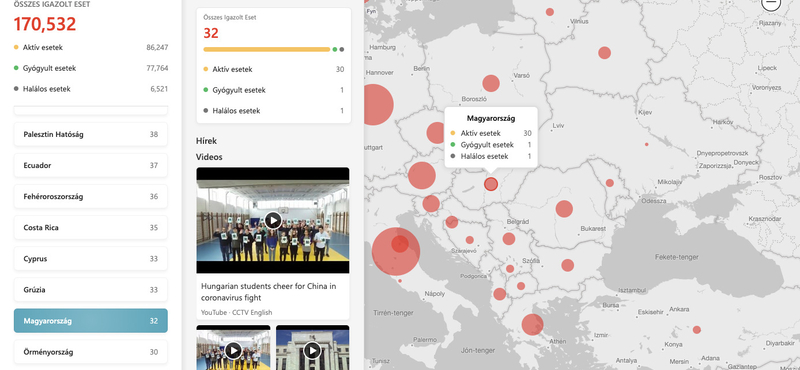Play the video with the columned building thumbnail
The height and width of the screenshot is (370, 800).
pyautogui.click(x=312, y=351)
